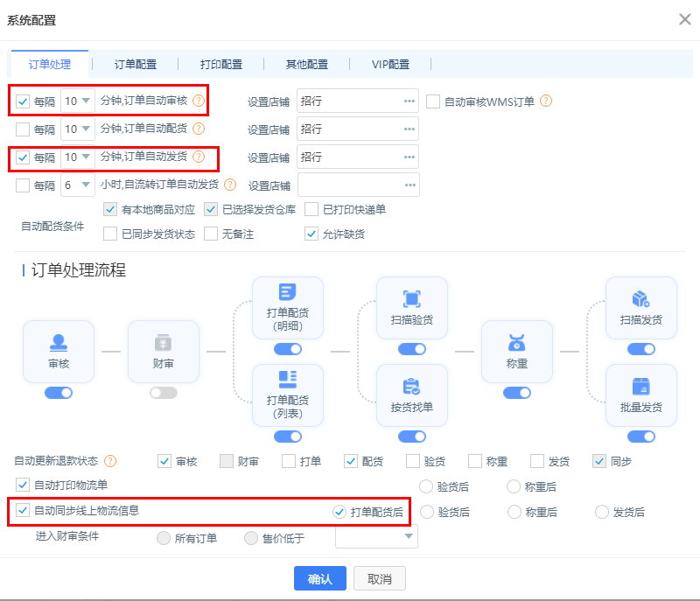
Task: Uncheck 有本地商品对应 condition
Action: [110, 209]
